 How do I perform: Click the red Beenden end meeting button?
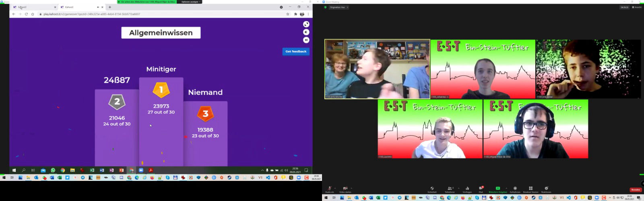(636, 190)
